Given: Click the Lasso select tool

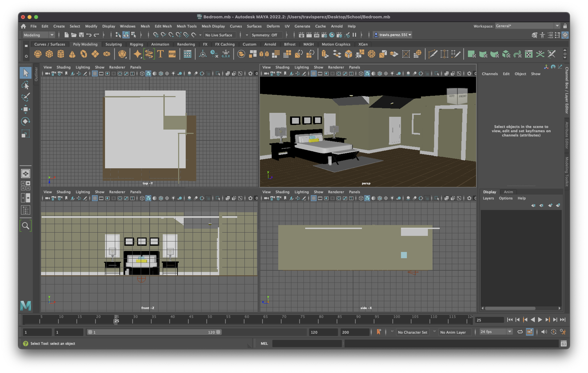Looking at the screenshot, I should point(25,85).
